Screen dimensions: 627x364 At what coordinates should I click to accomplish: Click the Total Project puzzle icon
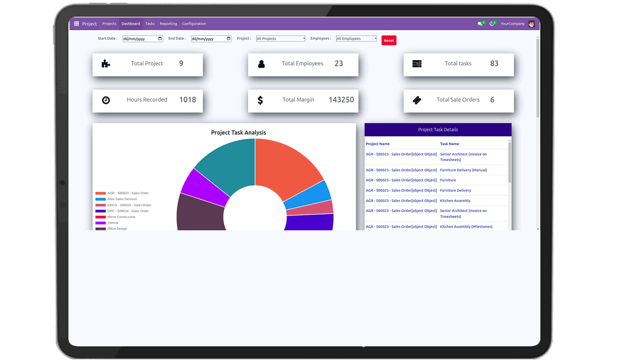[106, 64]
